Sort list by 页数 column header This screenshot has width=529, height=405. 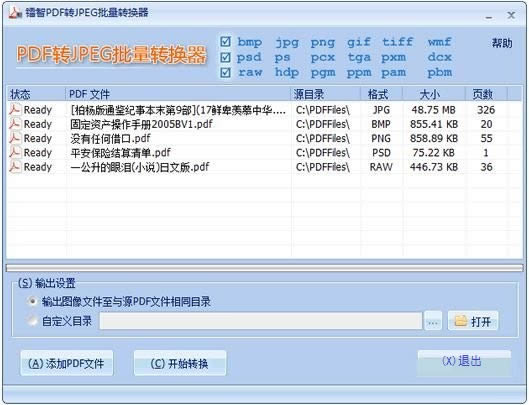click(x=483, y=94)
